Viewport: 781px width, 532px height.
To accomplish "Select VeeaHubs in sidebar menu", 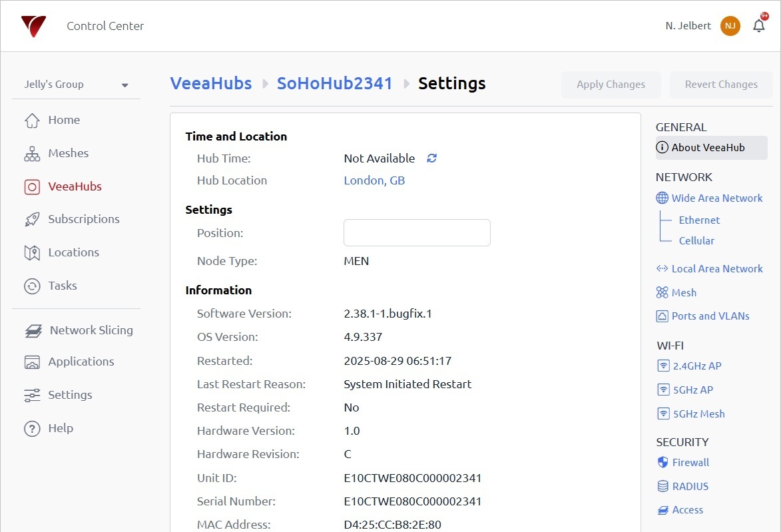I will [x=75, y=187].
